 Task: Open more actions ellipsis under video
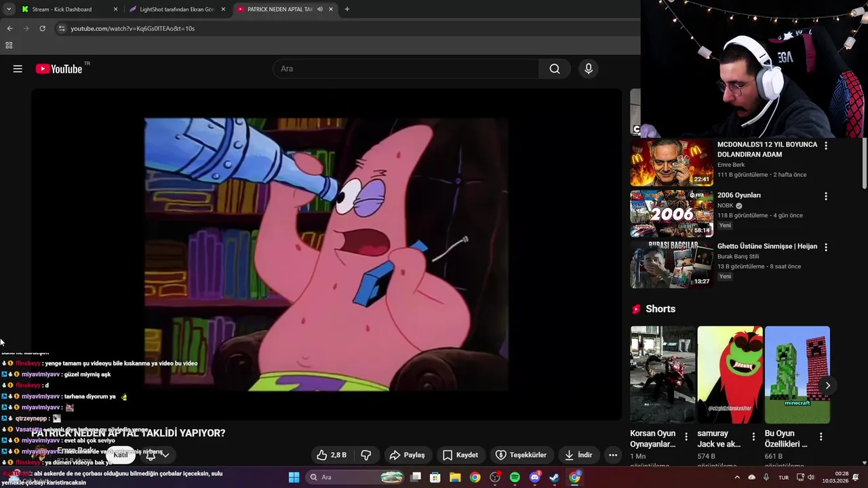[x=613, y=455]
